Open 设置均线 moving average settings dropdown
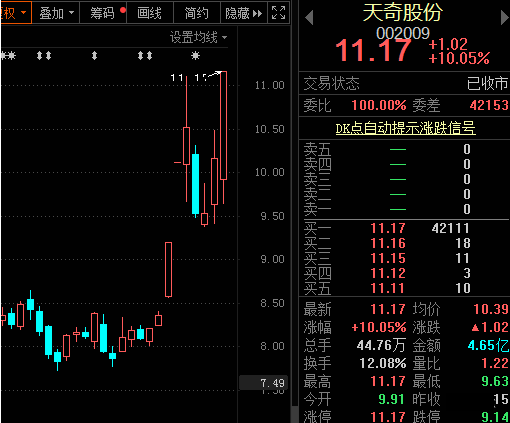The width and height of the screenshot is (510, 423). 199,37
